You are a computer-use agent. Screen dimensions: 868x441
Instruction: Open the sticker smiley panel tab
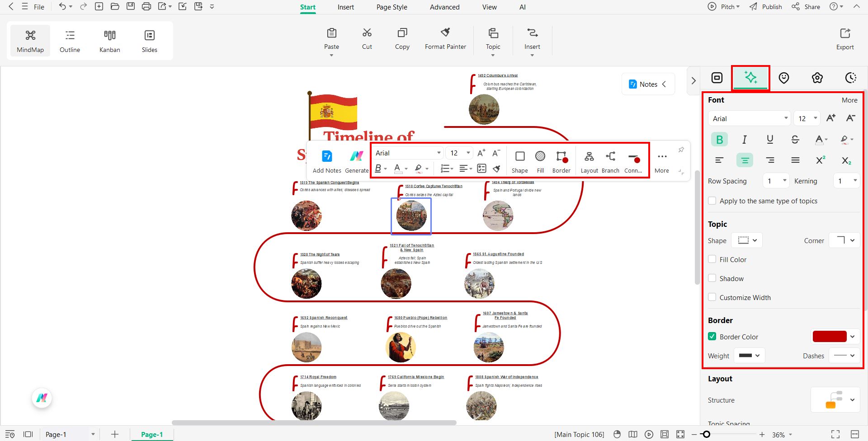[x=784, y=78]
